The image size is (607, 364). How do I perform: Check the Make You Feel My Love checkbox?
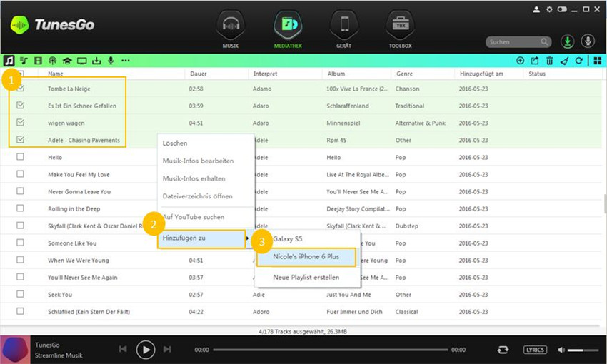pos(20,173)
